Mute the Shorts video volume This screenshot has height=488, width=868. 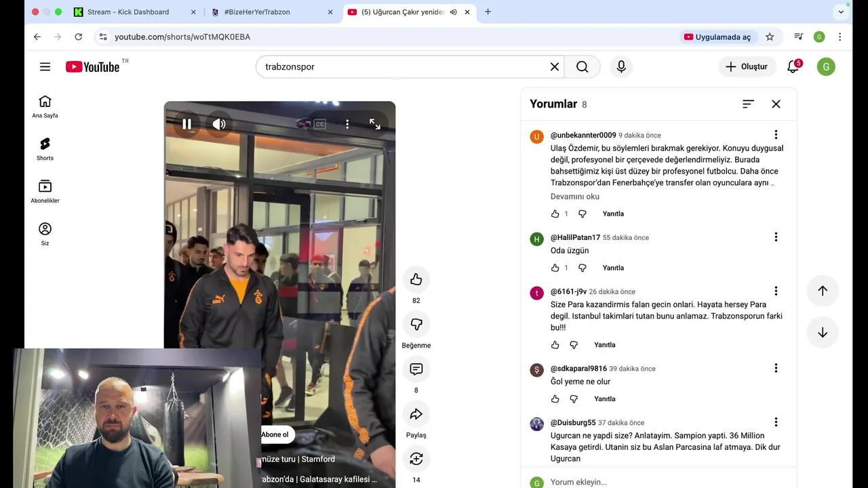pyautogui.click(x=219, y=124)
